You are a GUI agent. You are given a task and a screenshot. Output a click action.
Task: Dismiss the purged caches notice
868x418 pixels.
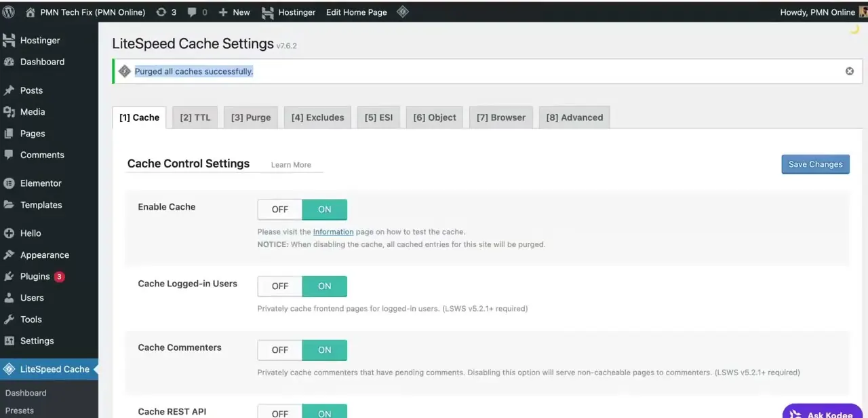849,71
